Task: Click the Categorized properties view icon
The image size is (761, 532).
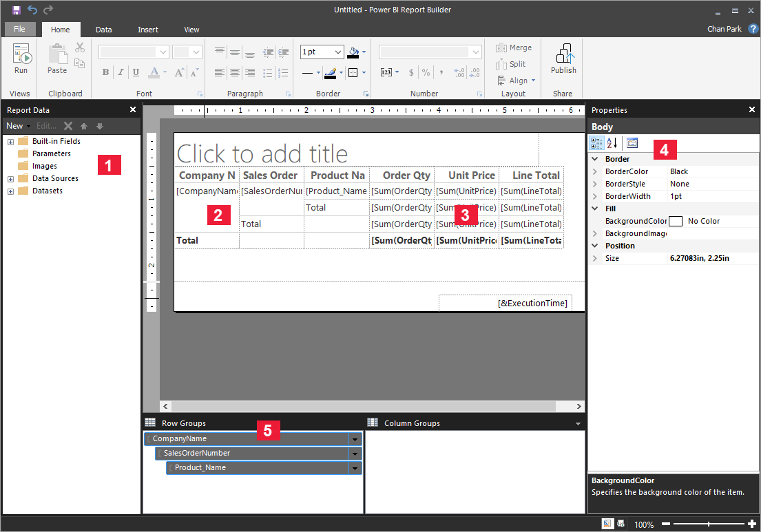Action: pos(596,142)
